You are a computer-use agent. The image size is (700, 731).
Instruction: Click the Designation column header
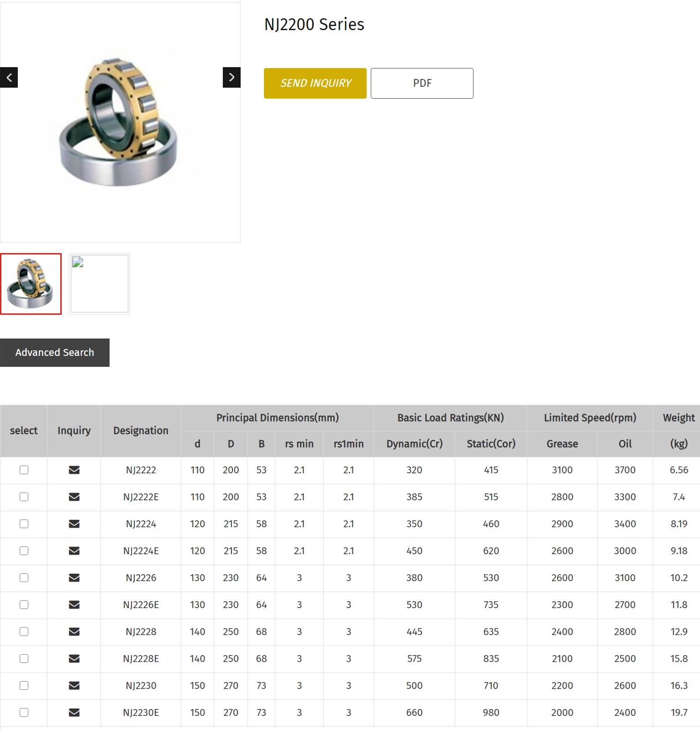(141, 431)
